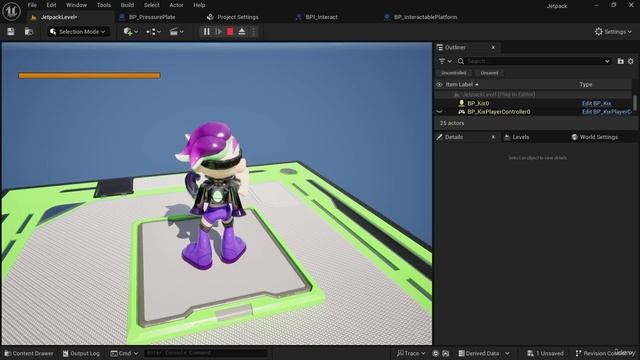640x360 pixels.
Task: Switch to the BP_PressurePlate tab
Action: coord(151,17)
